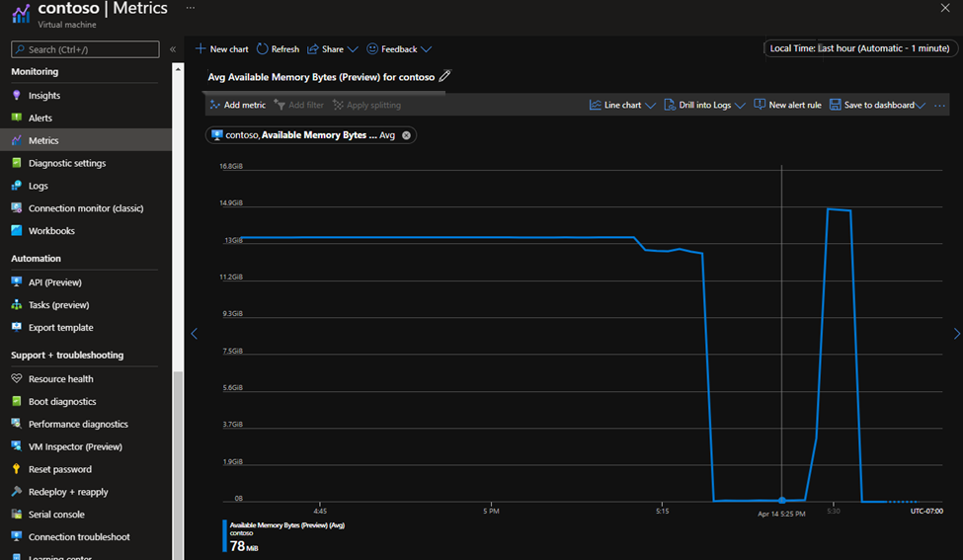Shift time range back with left arrow
963x560 pixels.
click(194, 334)
